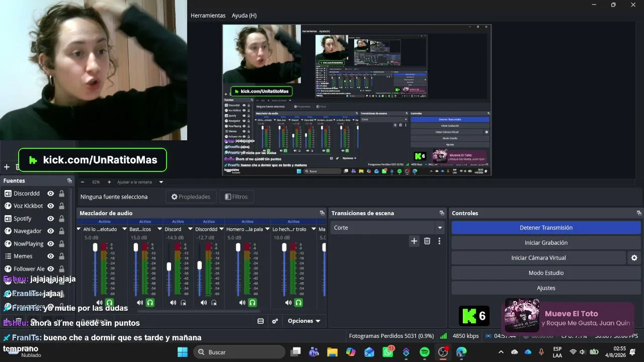Image resolution: width=644 pixels, height=362 pixels.
Task: Open the preview scaling dropdown arrow
Action: point(161,182)
